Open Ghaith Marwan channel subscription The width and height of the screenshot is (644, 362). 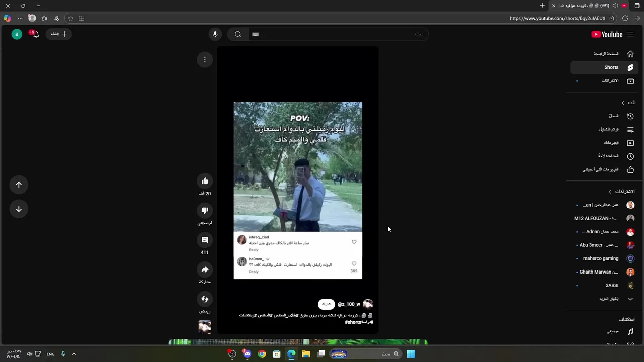pyautogui.click(x=605, y=272)
